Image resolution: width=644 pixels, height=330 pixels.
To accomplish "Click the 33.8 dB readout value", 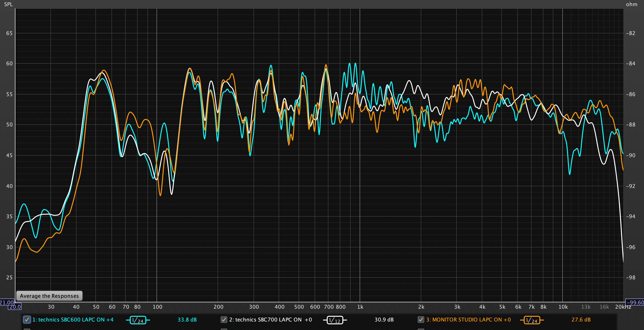I will [187, 320].
